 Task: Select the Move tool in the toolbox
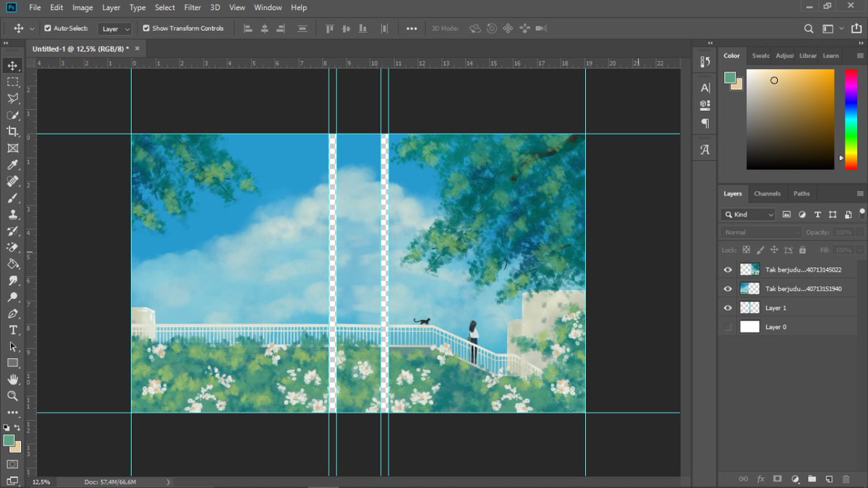coord(12,65)
